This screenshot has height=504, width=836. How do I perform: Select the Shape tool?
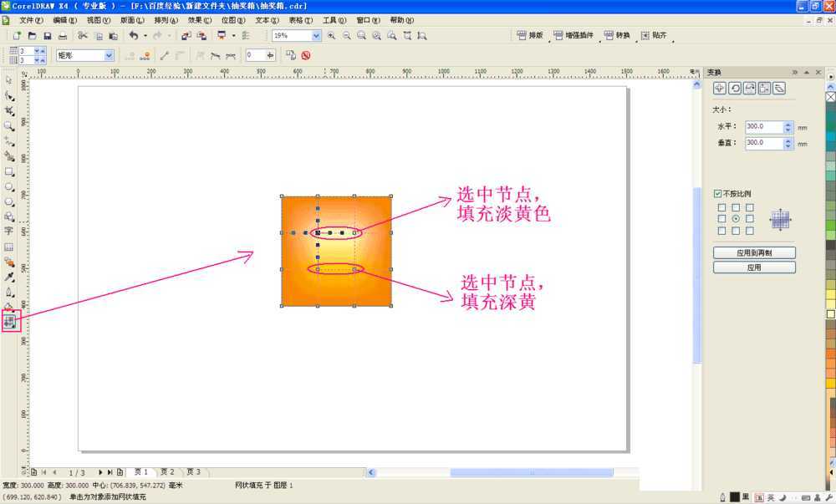[10, 96]
